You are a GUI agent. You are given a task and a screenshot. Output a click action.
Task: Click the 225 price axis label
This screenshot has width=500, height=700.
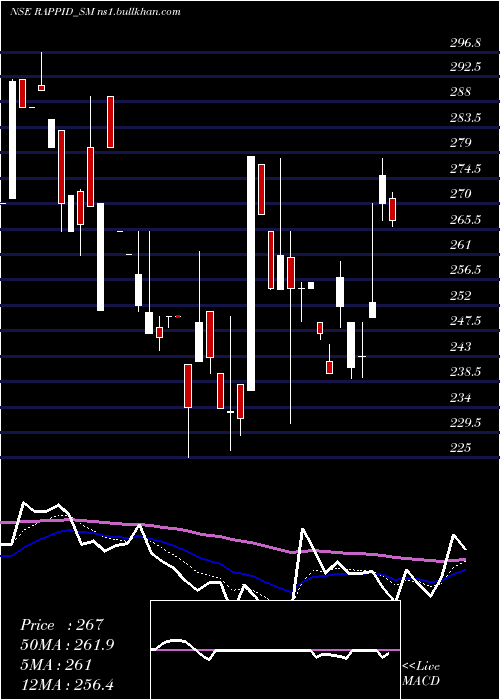(461, 448)
